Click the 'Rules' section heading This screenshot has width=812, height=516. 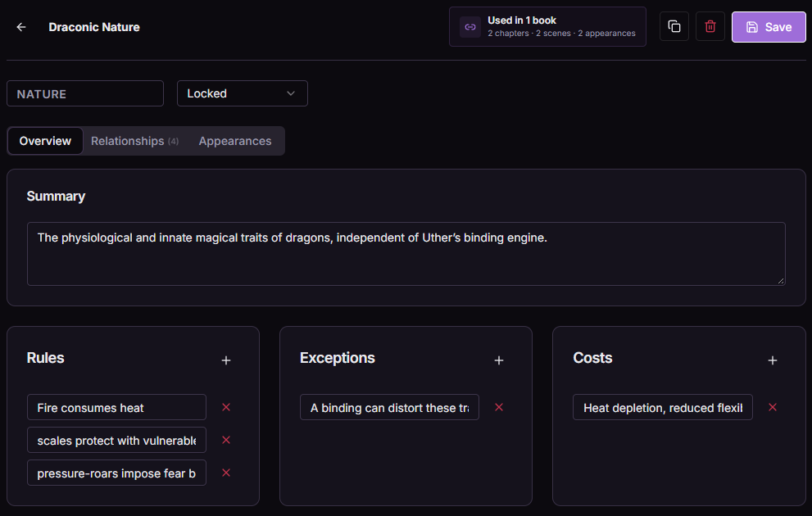pyautogui.click(x=46, y=358)
